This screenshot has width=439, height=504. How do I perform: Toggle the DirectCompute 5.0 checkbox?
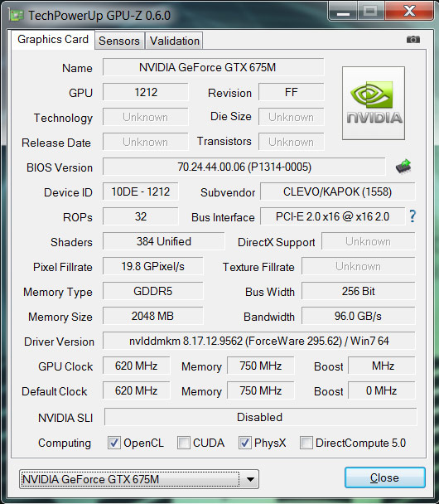pos(306,443)
